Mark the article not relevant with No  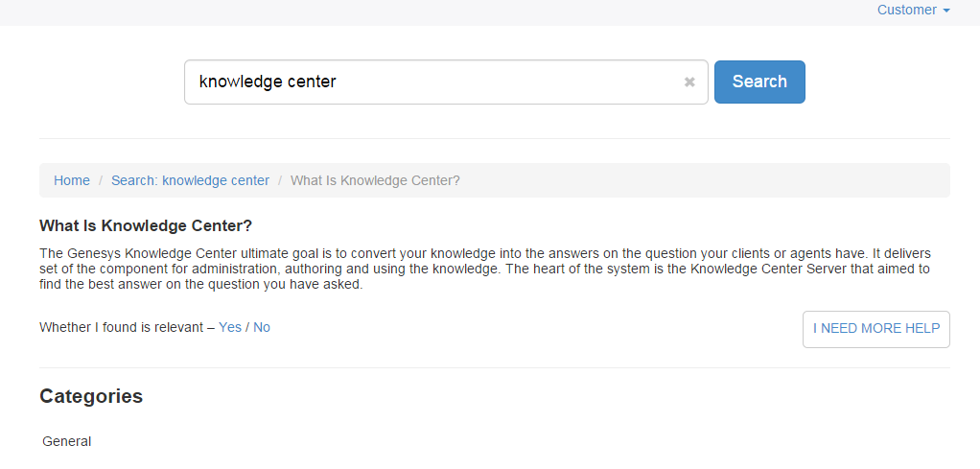click(262, 327)
